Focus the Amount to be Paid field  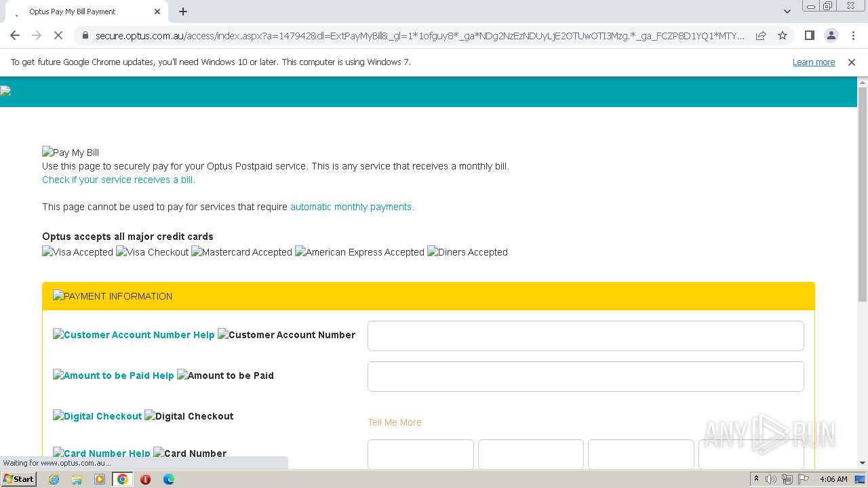point(586,376)
